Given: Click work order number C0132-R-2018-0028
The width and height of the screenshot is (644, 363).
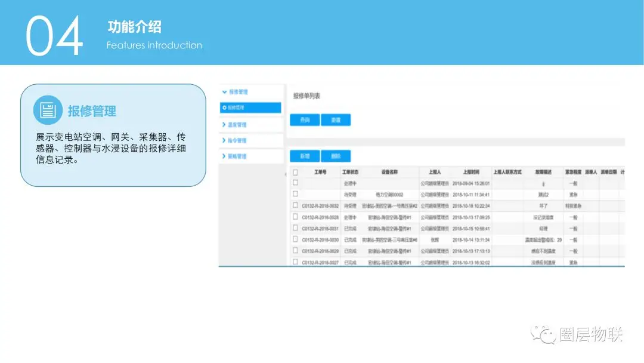Looking at the screenshot, I should click(320, 217).
